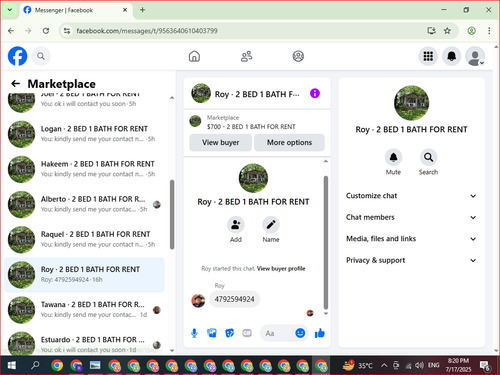Open the Chrome profile icon
The image size is (500, 375).
tap(471, 31)
